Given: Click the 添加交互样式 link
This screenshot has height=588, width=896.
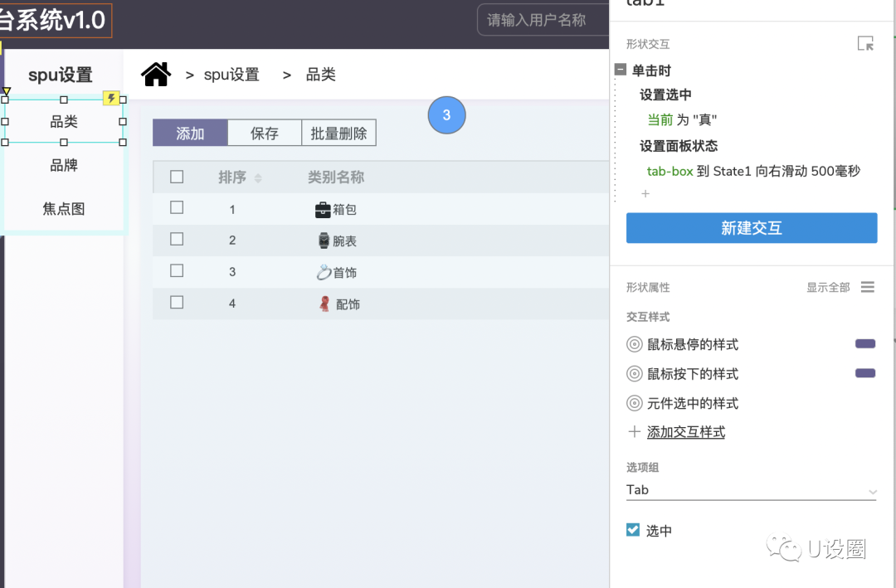Looking at the screenshot, I should point(686,433).
